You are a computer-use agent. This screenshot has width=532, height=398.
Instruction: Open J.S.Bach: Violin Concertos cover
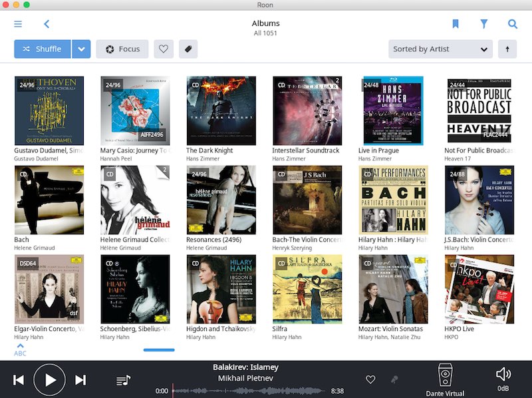click(479, 200)
